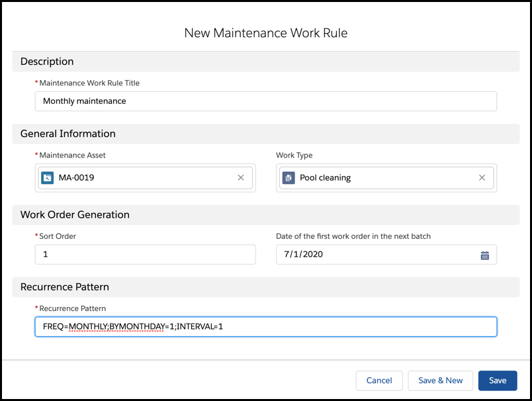Click the MA-0019 maintenance asset record icon
The height and width of the screenshot is (401, 532).
[48, 178]
